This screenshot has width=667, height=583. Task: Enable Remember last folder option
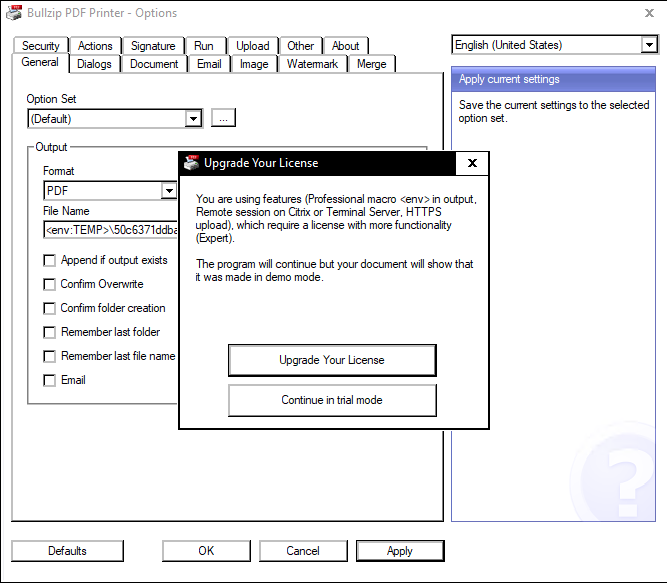[49, 332]
